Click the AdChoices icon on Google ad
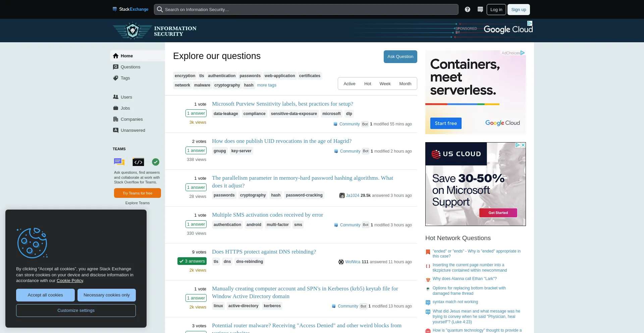644x333 pixels. pyautogui.click(x=523, y=53)
